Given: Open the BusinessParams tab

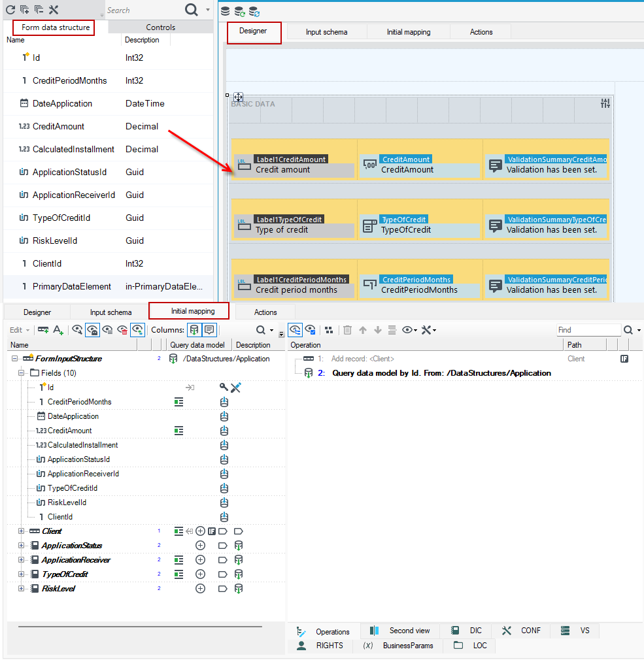Looking at the screenshot, I should 398,646.
